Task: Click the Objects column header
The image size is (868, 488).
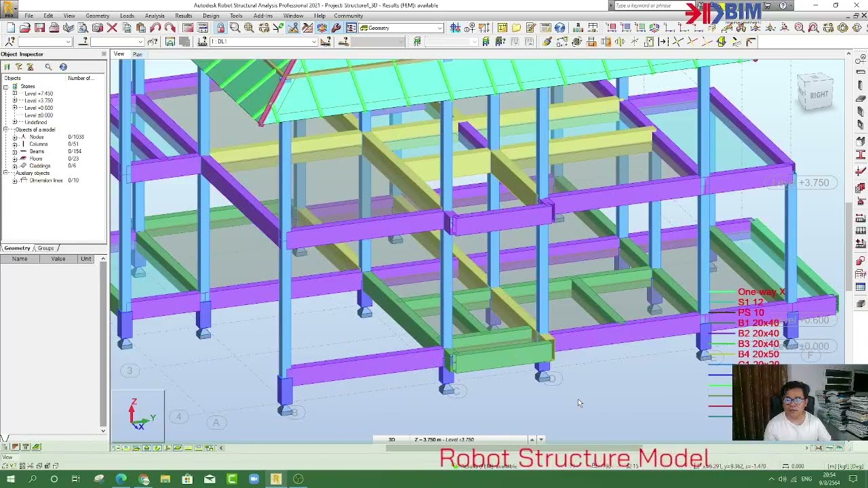Action: pyautogui.click(x=33, y=78)
